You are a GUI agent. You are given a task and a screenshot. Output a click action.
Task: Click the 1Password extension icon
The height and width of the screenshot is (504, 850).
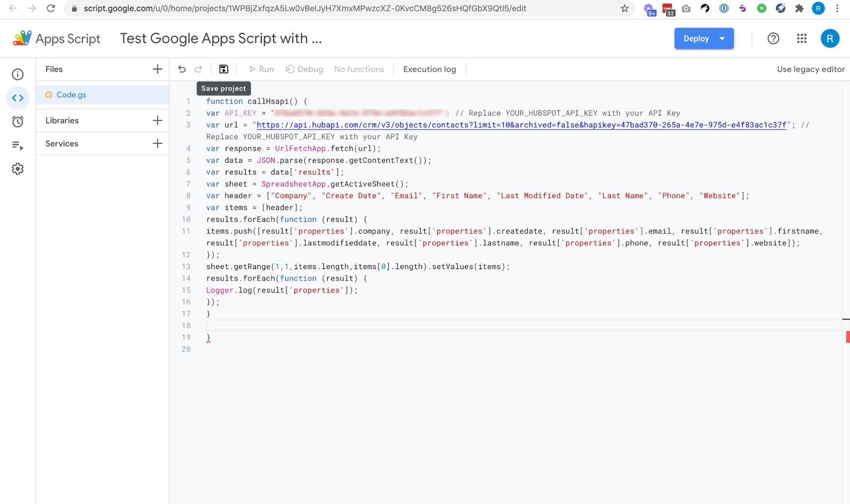tap(724, 8)
